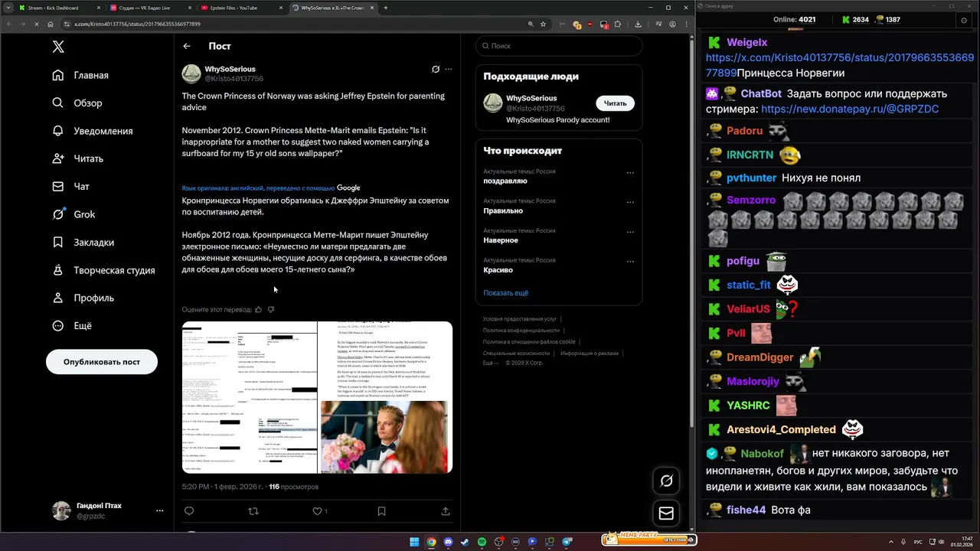Rate translation with thumbs up
Viewport: 980px width, 551px height.
click(259, 310)
